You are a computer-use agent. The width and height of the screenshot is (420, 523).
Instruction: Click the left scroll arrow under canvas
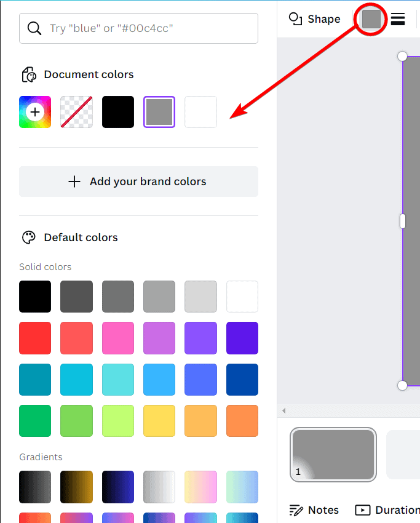pos(284,410)
